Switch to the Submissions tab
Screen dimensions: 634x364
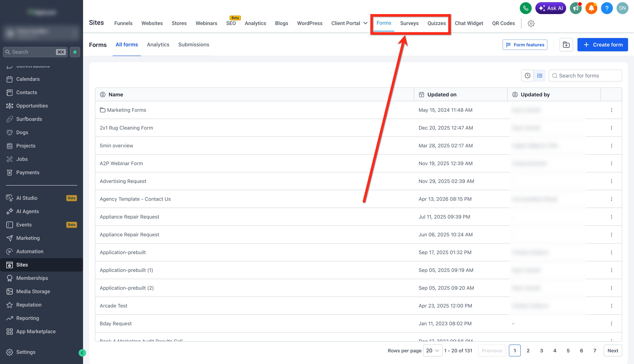pyautogui.click(x=194, y=44)
